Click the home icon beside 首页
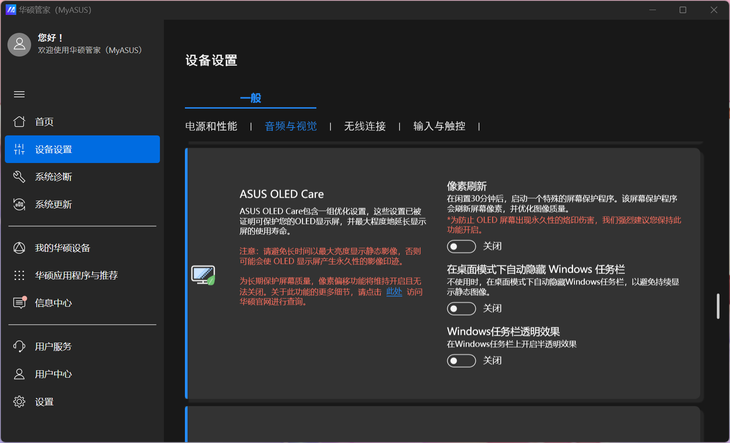The width and height of the screenshot is (730, 443). (19, 122)
